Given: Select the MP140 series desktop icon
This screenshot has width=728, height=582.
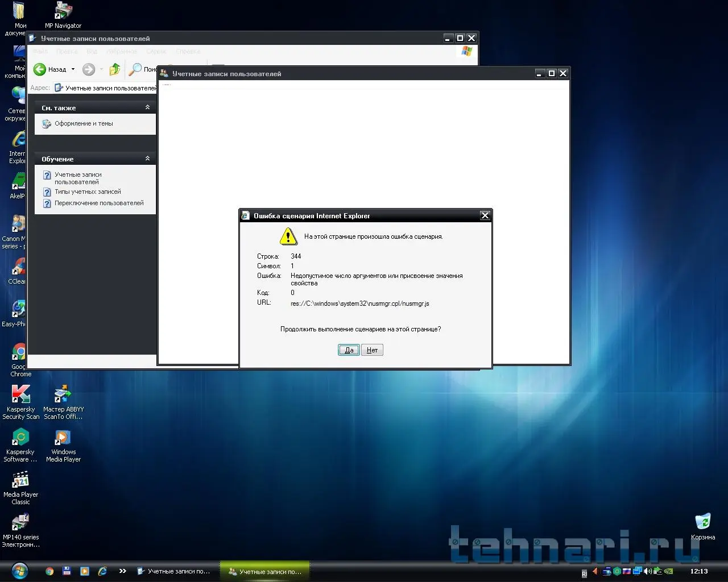Looking at the screenshot, I should (x=20, y=530).
